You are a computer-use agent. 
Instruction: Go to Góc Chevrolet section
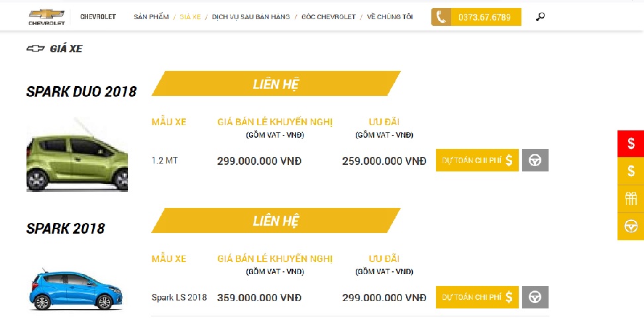click(329, 17)
